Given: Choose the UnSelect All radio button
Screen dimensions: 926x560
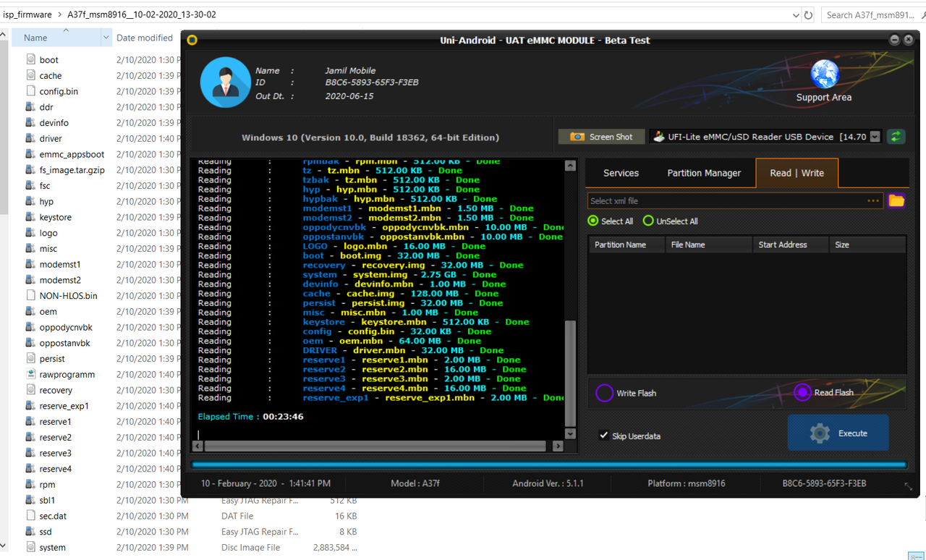Looking at the screenshot, I should [x=648, y=221].
